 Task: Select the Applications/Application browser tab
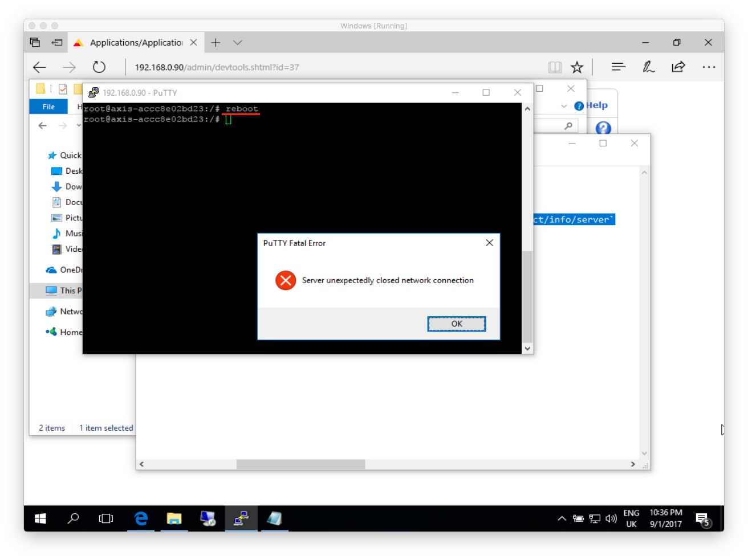(136, 43)
